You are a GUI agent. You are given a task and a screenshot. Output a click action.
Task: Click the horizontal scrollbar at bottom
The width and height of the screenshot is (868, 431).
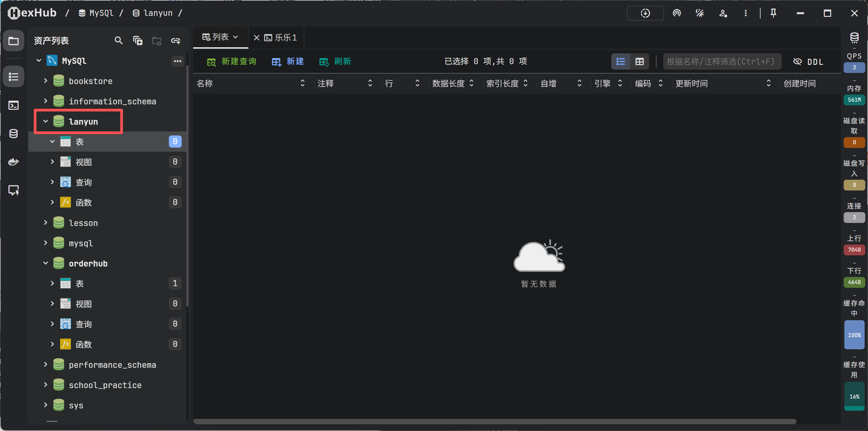[494, 421]
